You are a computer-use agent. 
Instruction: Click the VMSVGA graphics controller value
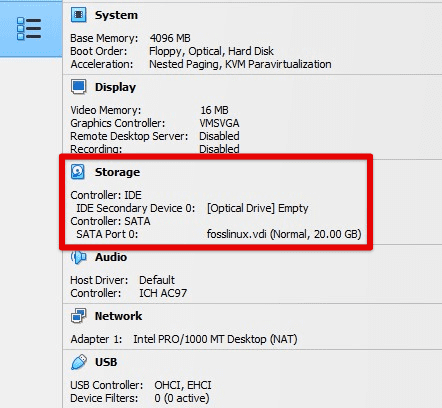coord(219,123)
